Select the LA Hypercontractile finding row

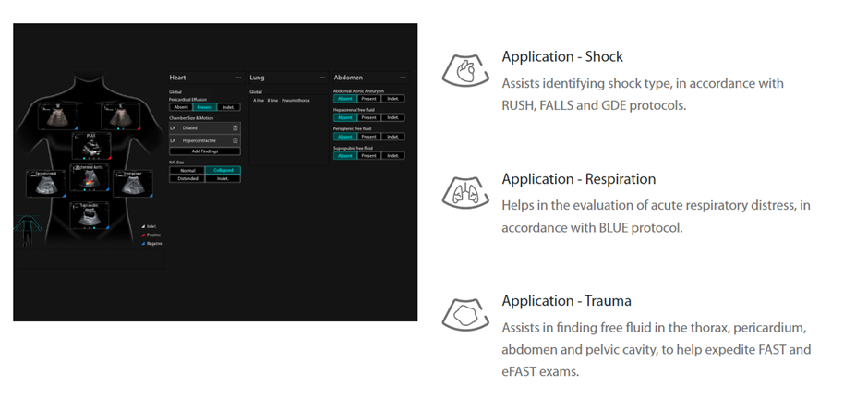point(205,140)
